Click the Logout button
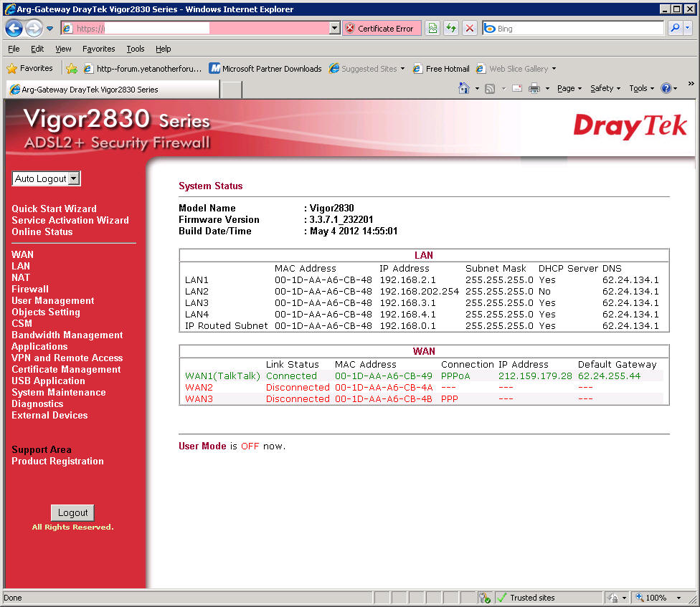Screen dimensions: 700x607 click(72, 513)
